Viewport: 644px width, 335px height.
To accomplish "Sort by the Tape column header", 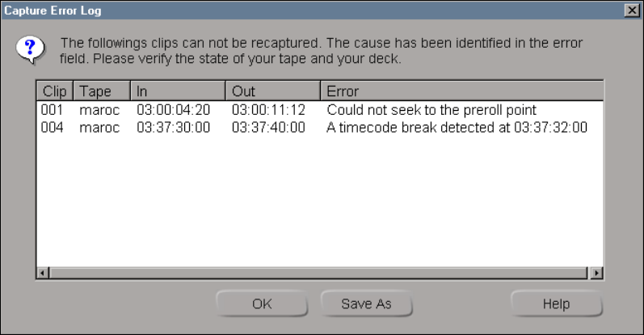I will point(101,91).
